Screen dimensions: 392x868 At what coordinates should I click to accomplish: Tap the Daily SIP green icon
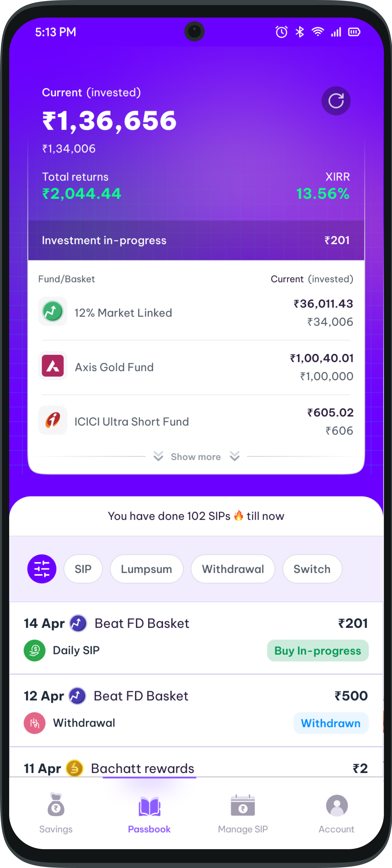(x=35, y=650)
